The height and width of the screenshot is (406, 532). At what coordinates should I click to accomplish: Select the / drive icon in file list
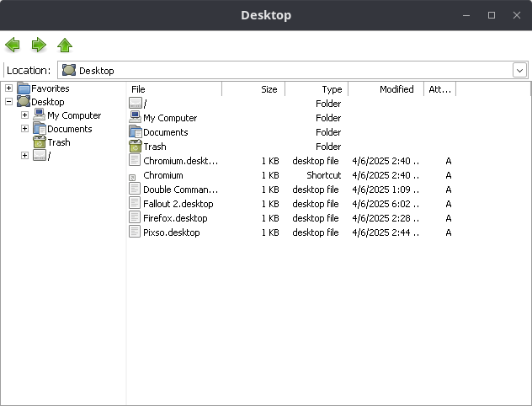click(136, 104)
